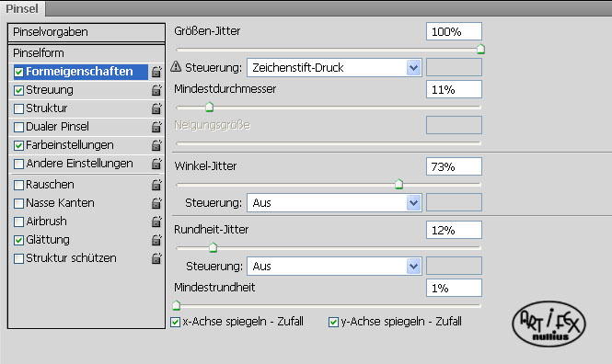
Task: Click the lock icon beside Formeigenschaften
Action: coord(156,72)
